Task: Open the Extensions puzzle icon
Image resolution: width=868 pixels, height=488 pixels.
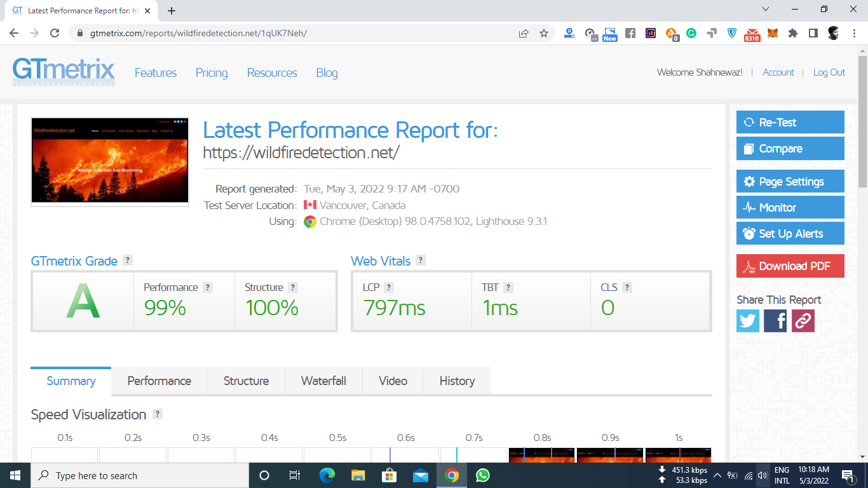Action: pos(792,33)
